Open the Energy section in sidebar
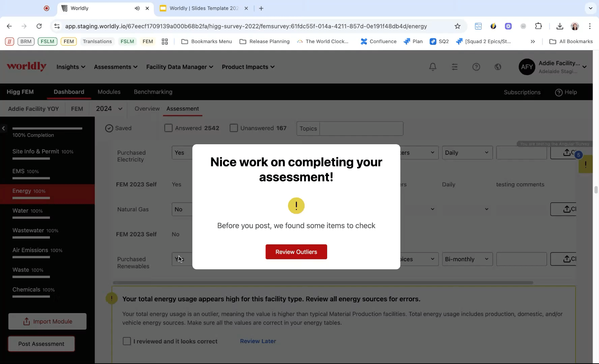This screenshot has height=364, width=599. [47, 194]
